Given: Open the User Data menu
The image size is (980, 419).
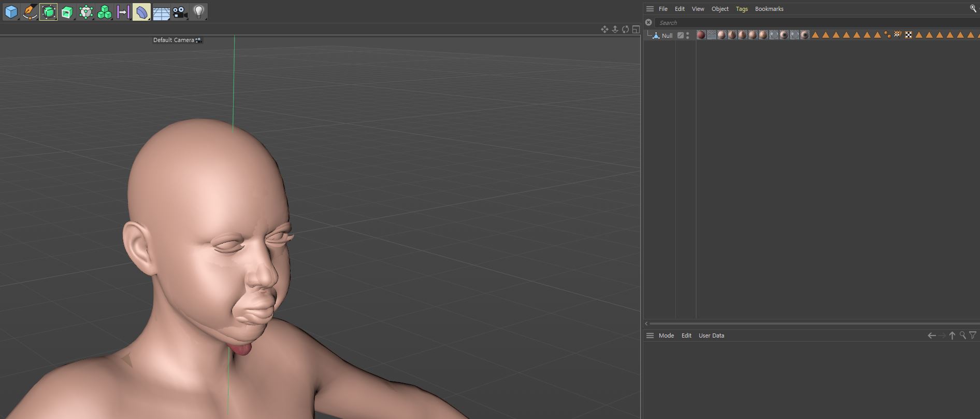Looking at the screenshot, I should [711, 336].
